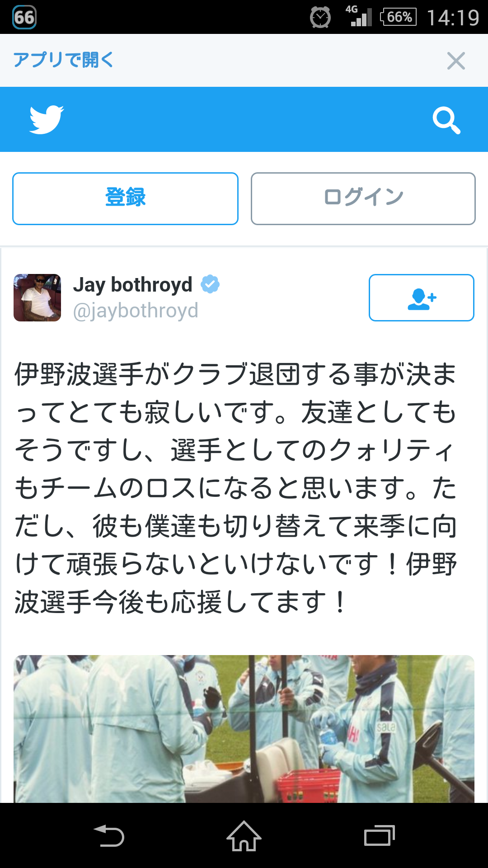The width and height of the screenshot is (488, 868).
Task: Tap the アプリで開く link
Action: tap(63, 60)
